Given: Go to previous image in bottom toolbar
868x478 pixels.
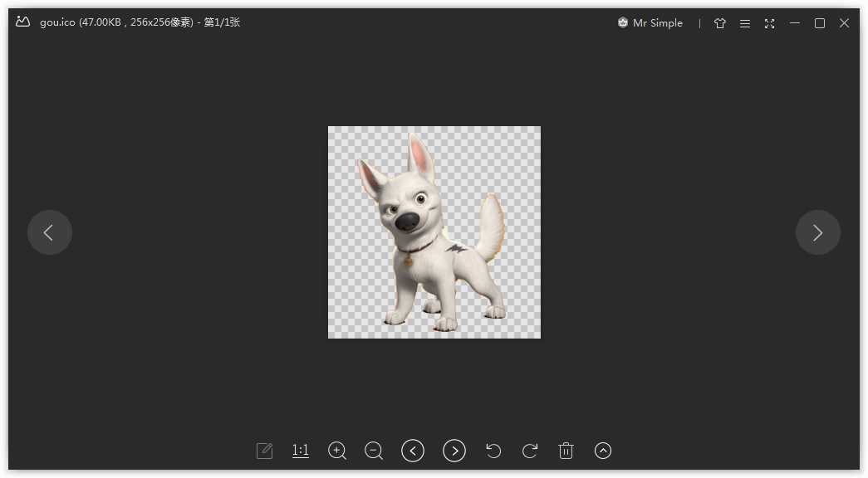Looking at the screenshot, I should click(x=413, y=451).
